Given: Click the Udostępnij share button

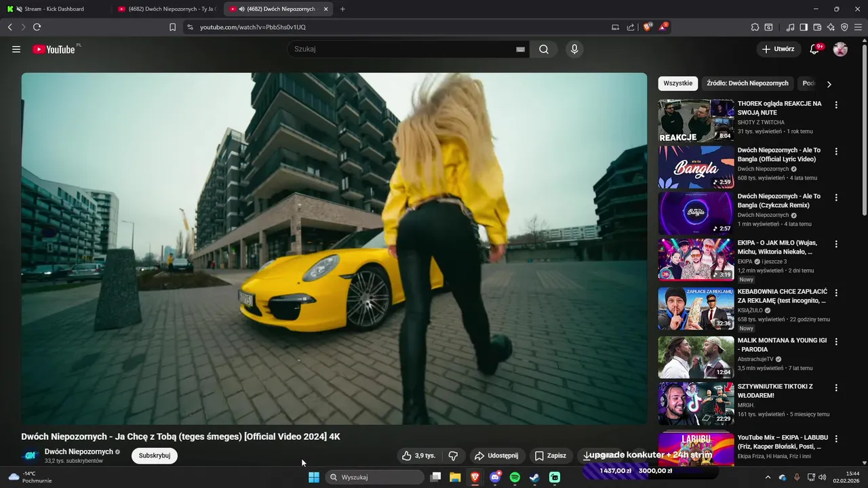Looking at the screenshot, I should (x=496, y=456).
